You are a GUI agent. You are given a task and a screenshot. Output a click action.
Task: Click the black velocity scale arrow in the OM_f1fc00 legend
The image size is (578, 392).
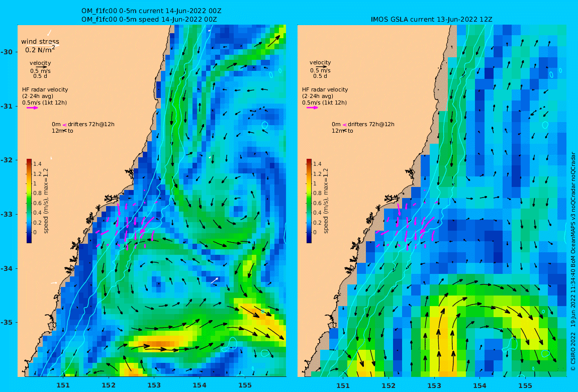tap(41, 67)
